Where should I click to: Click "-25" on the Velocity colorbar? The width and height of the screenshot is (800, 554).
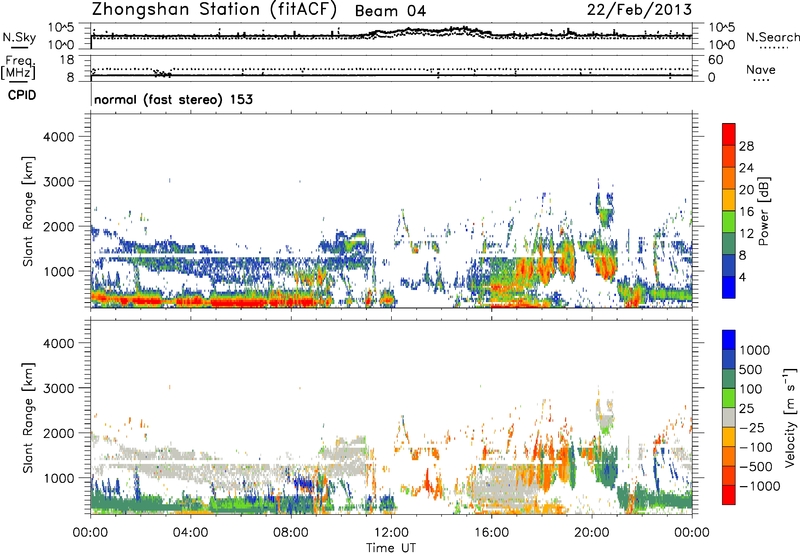pos(752,428)
